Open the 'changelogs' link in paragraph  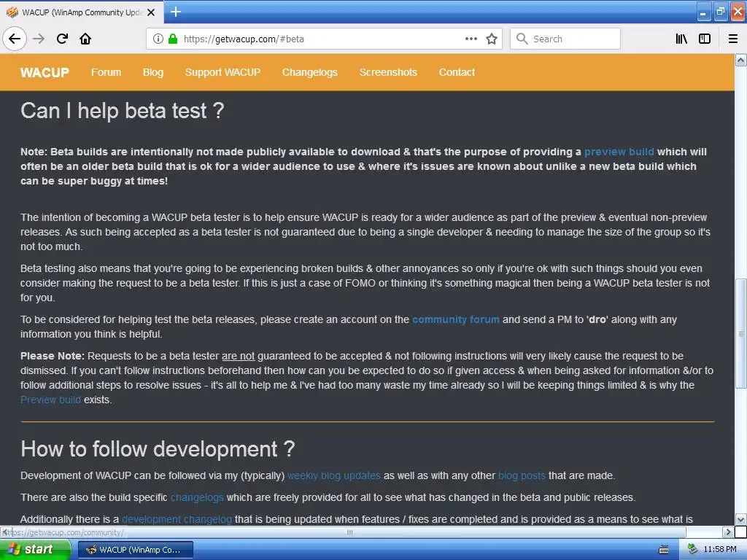197,497
